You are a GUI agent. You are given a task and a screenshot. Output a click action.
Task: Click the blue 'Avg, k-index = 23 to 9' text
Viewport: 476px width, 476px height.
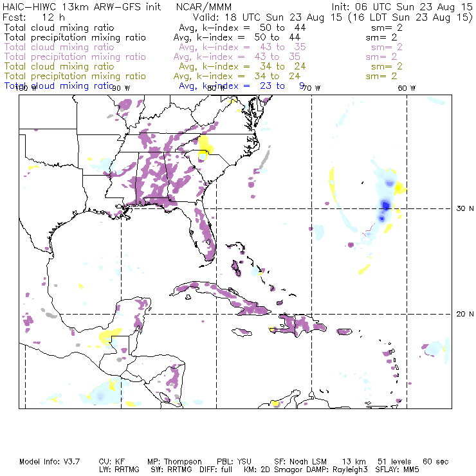[242, 86]
